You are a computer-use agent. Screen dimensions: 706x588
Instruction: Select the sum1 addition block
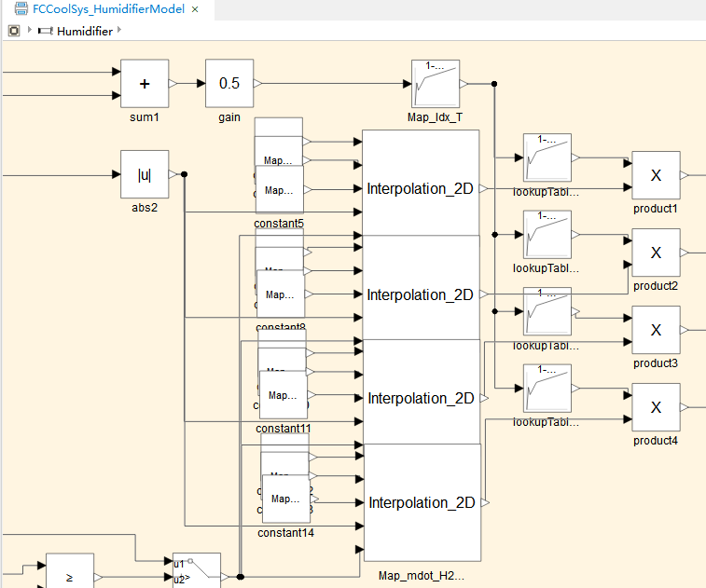coord(145,84)
